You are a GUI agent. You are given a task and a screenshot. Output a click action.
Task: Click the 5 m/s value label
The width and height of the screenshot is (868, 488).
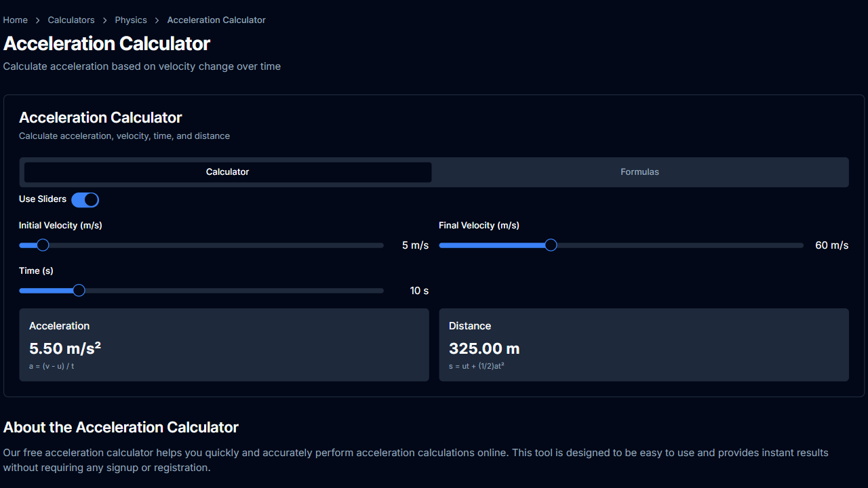415,245
